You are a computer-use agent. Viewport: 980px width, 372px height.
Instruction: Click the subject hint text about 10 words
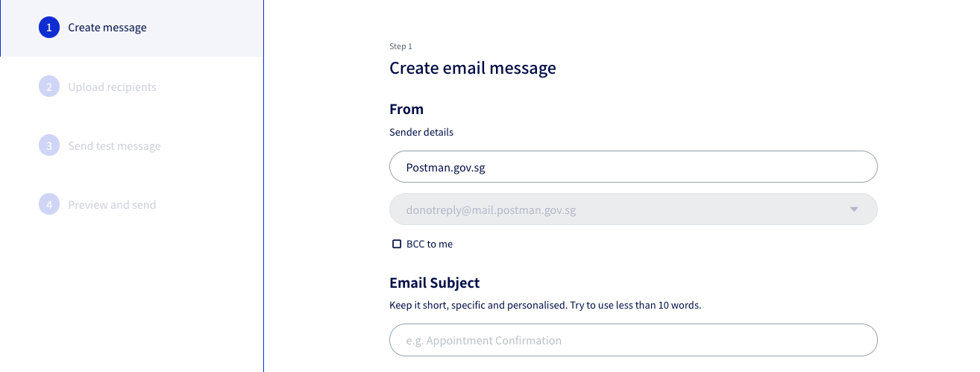click(x=545, y=306)
